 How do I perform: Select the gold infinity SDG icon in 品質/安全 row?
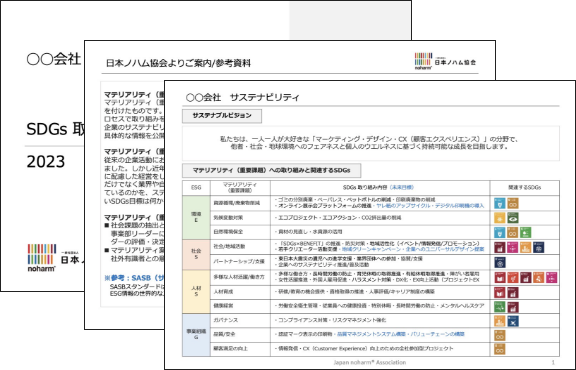click(x=499, y=335)
